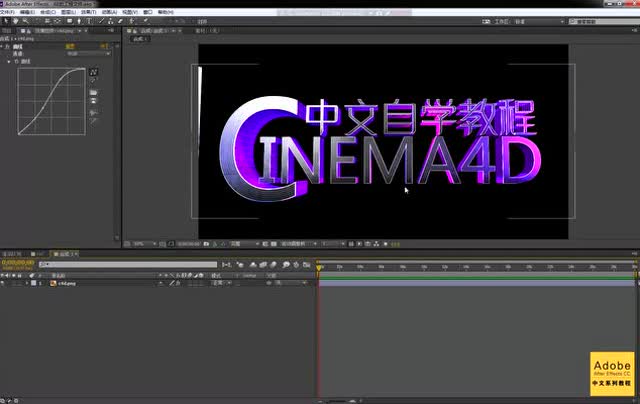Switch to the Render Queue tab
Viewport: 640px width, 404px height.
coord(12,254)
